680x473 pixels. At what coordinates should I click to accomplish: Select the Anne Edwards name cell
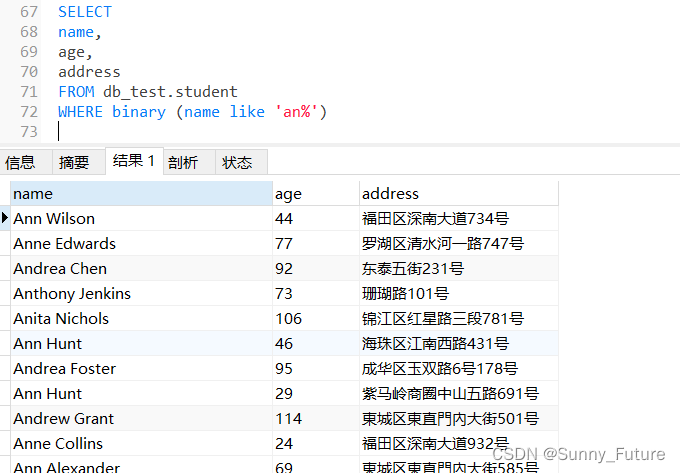coord(65,244)
